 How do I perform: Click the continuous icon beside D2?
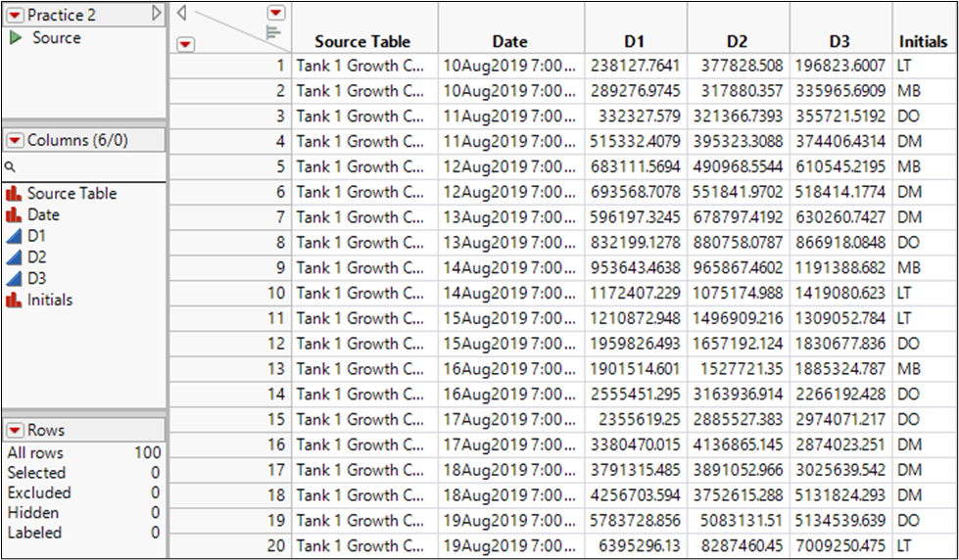click(15, 257)
